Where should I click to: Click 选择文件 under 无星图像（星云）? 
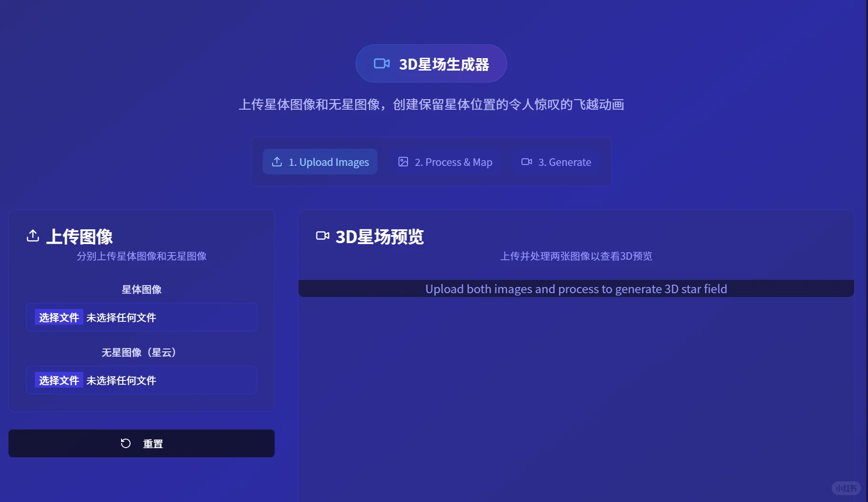point(58,380)
